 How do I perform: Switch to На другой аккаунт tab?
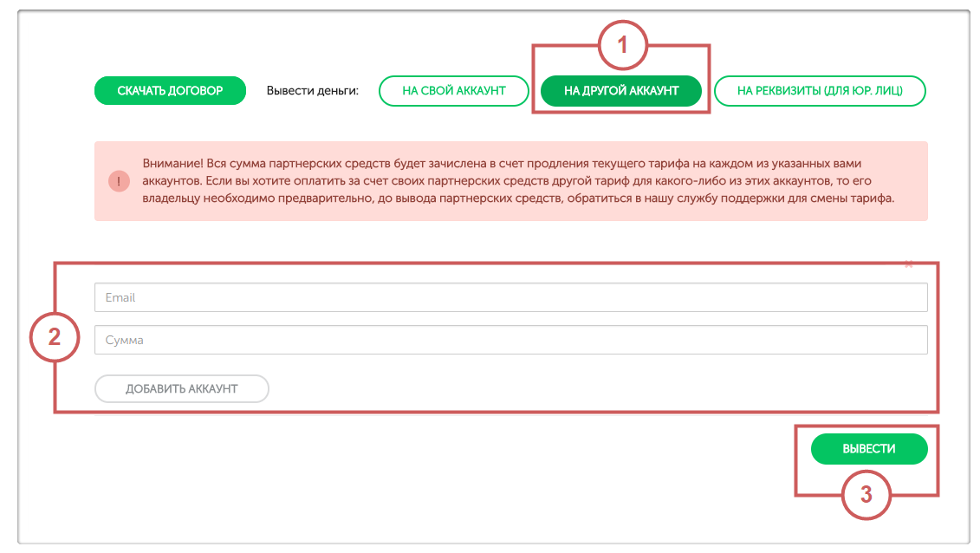click(x=620, y=91)
